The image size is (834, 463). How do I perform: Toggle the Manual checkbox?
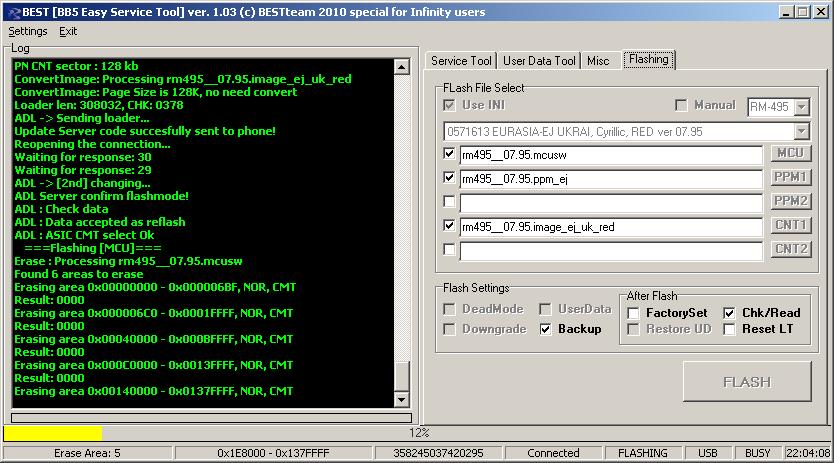point(681,105)
